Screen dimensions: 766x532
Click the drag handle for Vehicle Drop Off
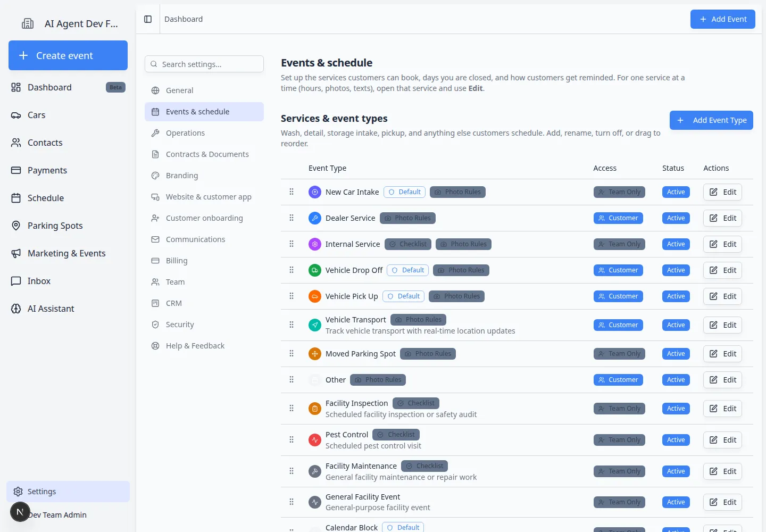pyautogui.click(x=292, y=270)
